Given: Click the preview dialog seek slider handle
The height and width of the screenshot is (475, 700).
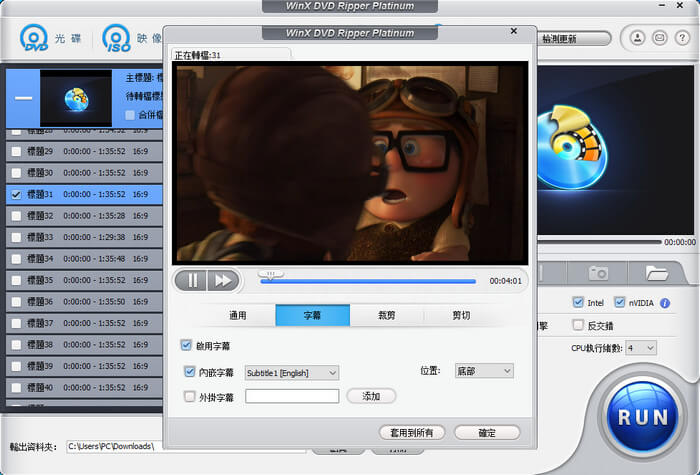Looking at the screenshot, I should point(270,274).
